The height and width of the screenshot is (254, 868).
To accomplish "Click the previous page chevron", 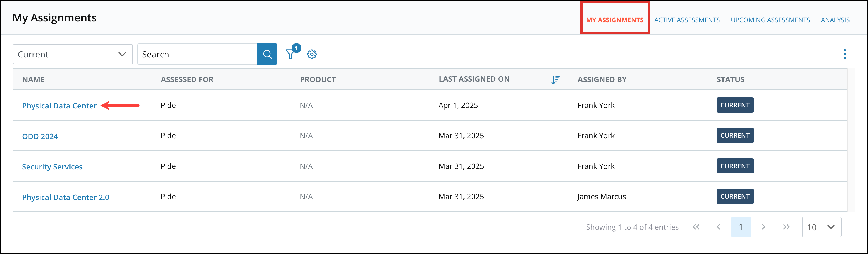I will (719, 227).
